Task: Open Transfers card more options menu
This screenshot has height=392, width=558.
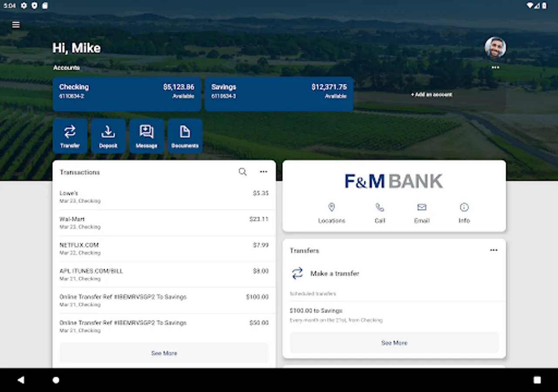Action: coord(493,250)
